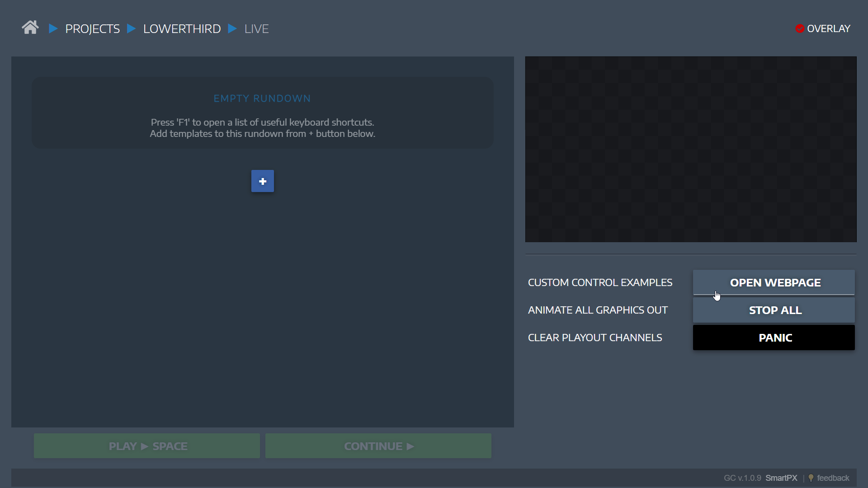Click the + button to add a template

click(262, 181)
